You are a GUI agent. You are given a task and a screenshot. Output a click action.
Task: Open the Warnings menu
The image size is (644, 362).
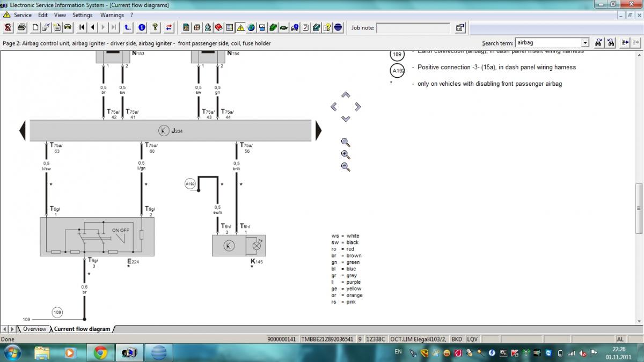pos(112,15)
